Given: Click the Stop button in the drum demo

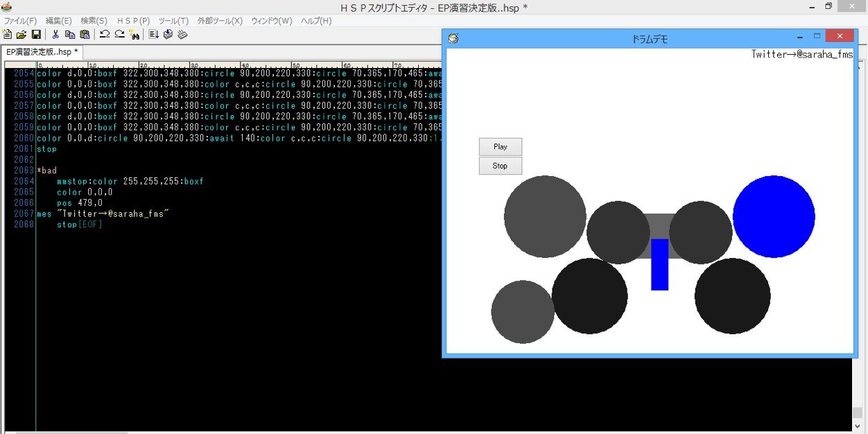Looking at the screenshot, I should (501, 166).
